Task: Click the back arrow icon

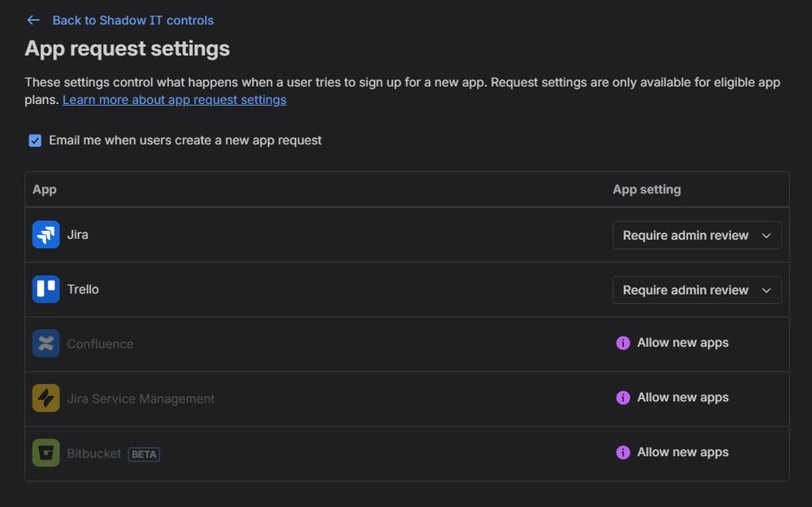Action: tap(33, 20)
